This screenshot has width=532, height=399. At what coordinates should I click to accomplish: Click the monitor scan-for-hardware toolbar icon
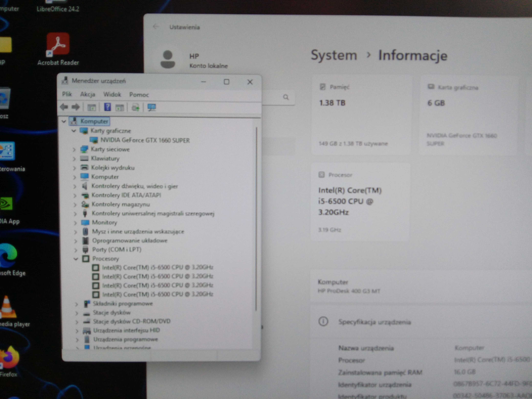click(x=152, y=108)
